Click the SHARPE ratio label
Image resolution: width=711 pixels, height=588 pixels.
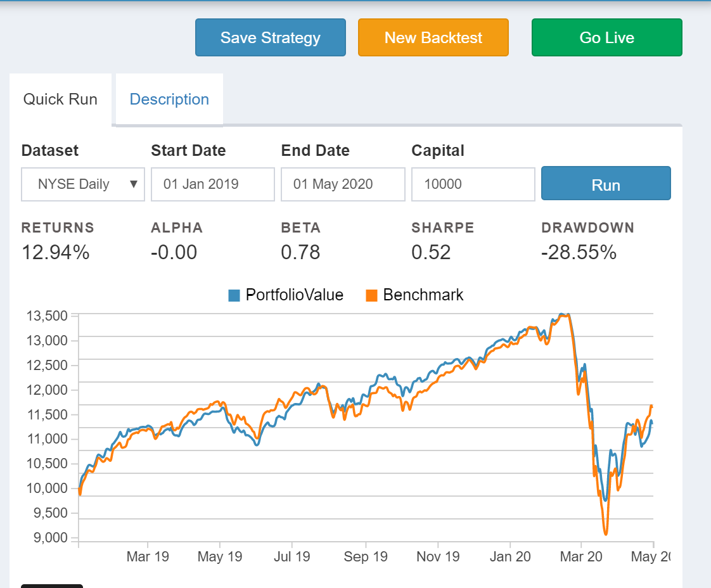[x=442, y=227]
